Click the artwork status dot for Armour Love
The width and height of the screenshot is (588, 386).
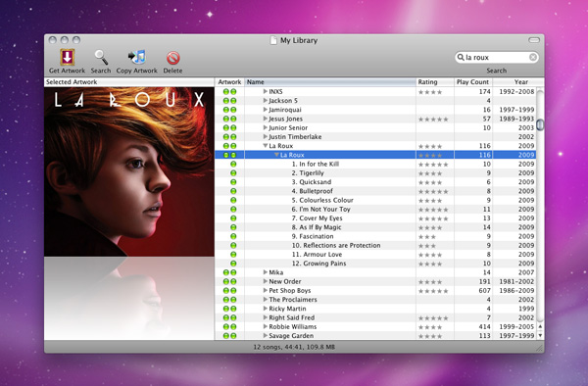coord(233,255)
